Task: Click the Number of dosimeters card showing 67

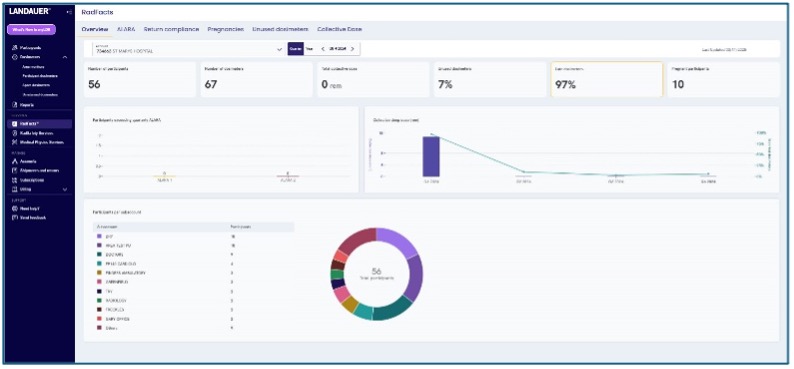Action: [256, 79]
